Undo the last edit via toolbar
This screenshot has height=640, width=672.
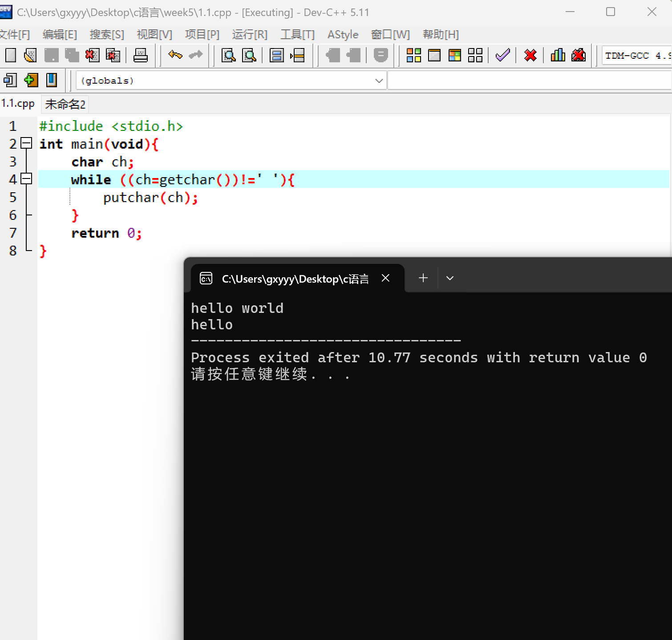[x=175, y=55]
